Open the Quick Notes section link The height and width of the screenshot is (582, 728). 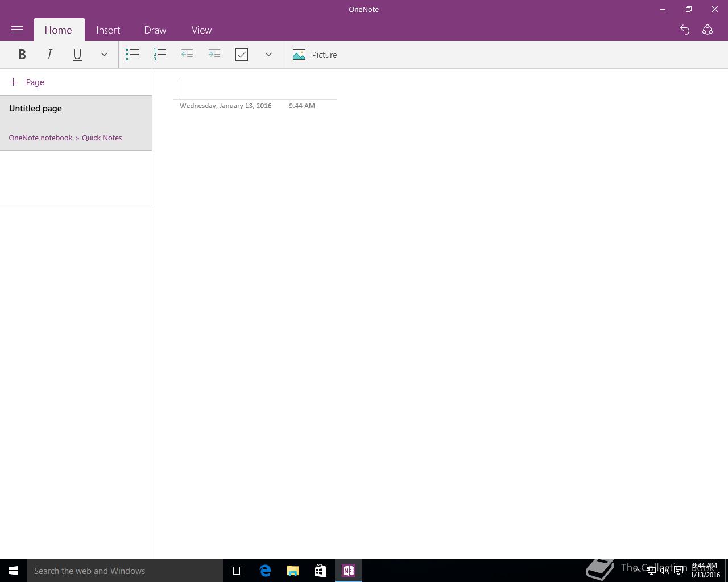pos(102,138)
